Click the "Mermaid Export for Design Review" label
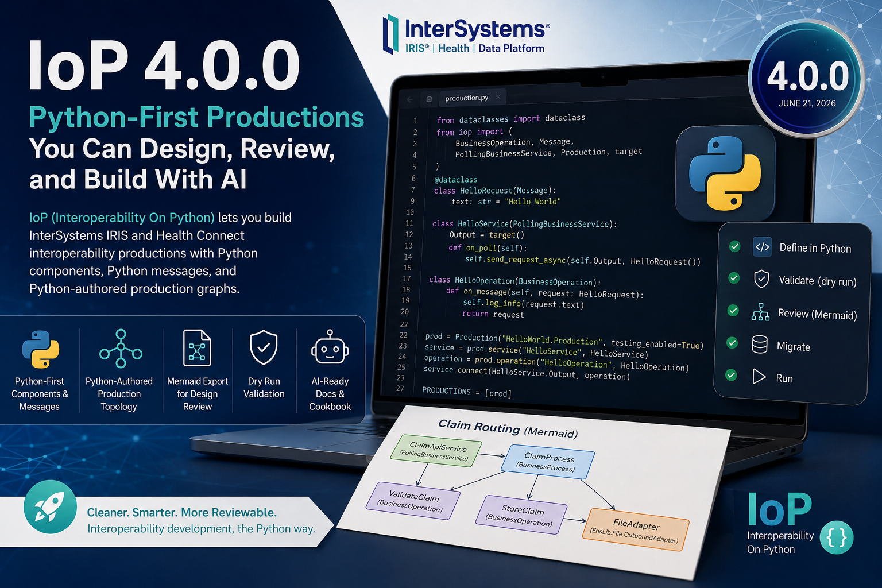 tap(198, 394)
